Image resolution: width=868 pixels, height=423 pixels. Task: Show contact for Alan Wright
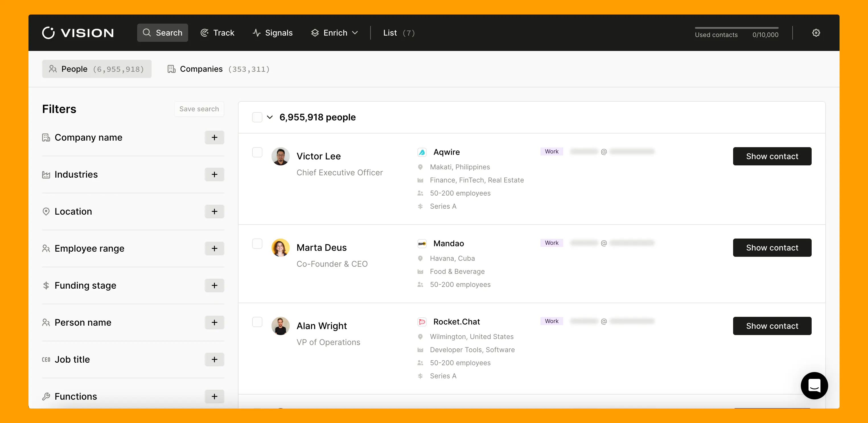(x=772, y=326)
